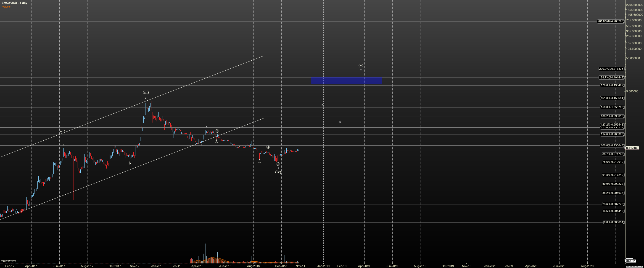This screenshot has width=644, height=268.
Task: Click the Apr-2019 date on the time axis
Action: coord(364,266)
